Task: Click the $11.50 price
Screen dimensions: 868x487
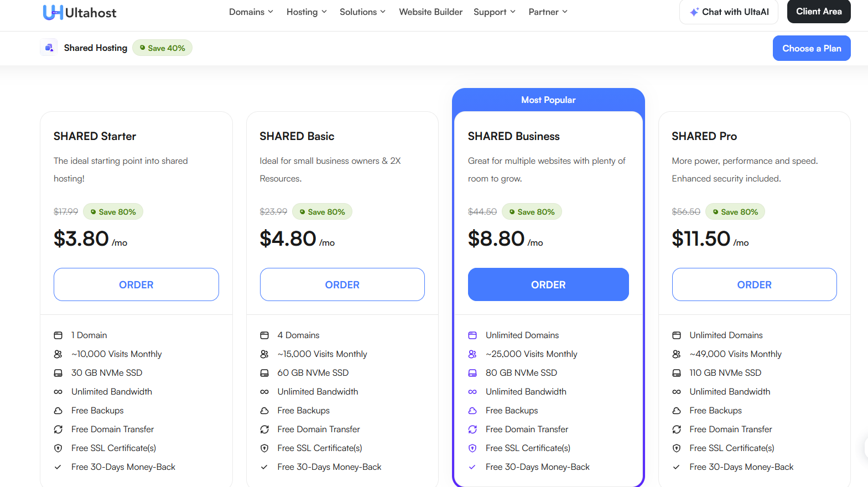Action: point(701,239)
